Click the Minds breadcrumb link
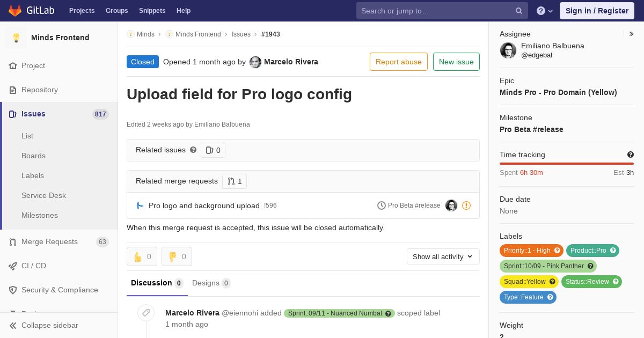Screen dimensions: 644x338 click(x=145, y=34)
